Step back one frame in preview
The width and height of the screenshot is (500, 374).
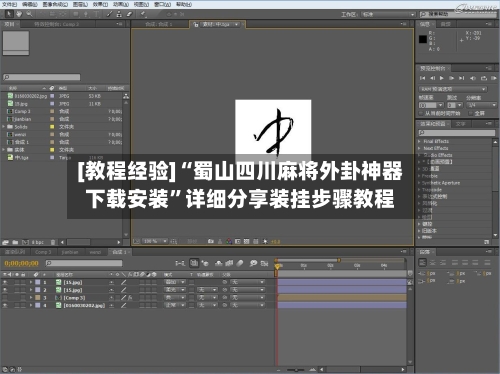(x=432, y=78)
